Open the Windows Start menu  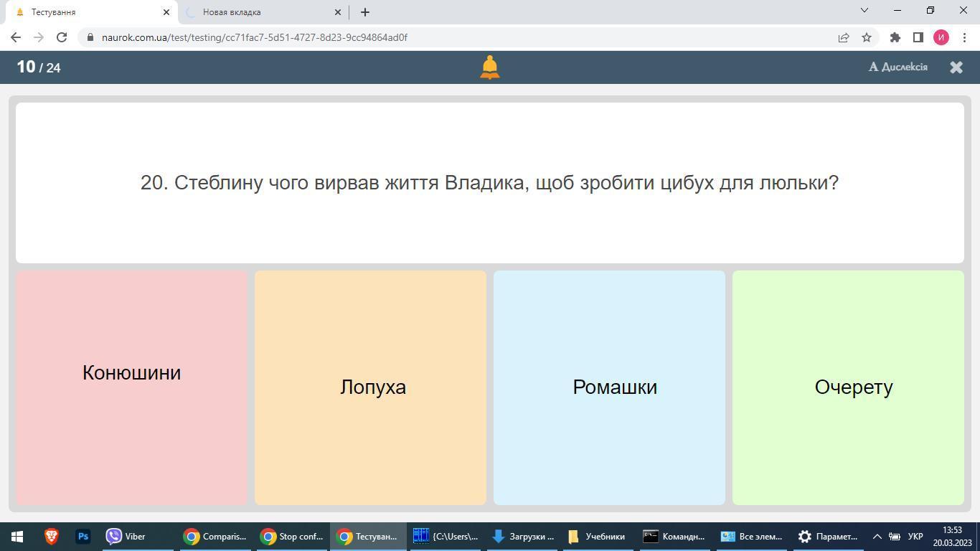pos(17,537)
